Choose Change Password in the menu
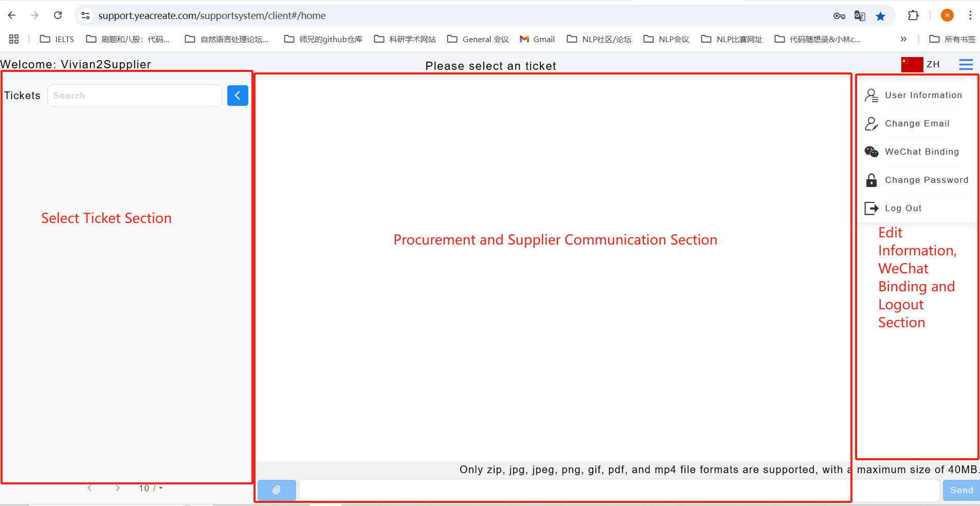 coord(926,180)
